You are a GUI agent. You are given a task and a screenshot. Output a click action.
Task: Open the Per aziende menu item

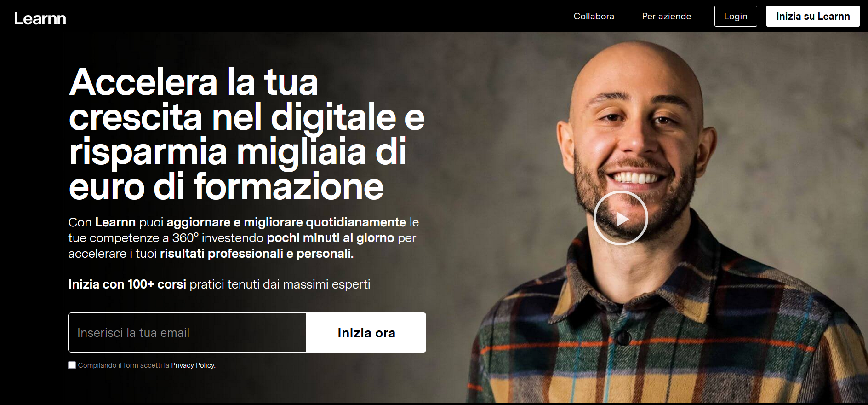(666, 16)
